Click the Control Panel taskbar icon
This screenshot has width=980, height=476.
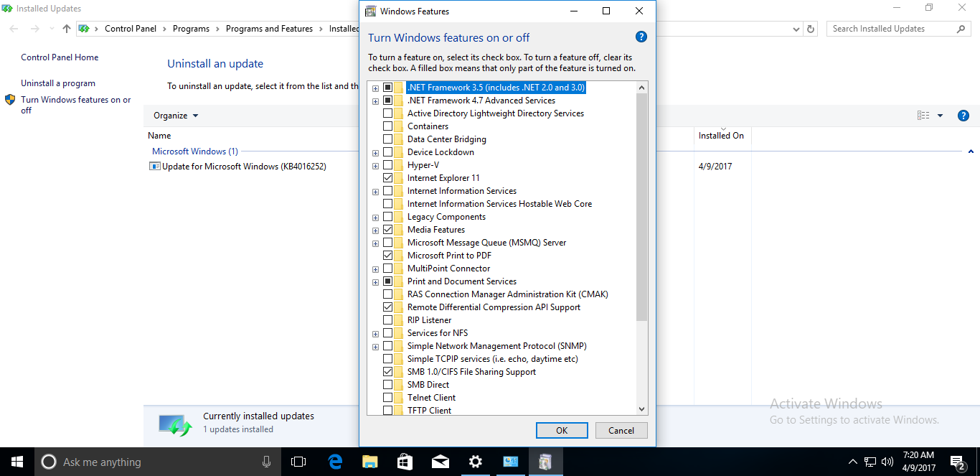[x=510, y=462]
